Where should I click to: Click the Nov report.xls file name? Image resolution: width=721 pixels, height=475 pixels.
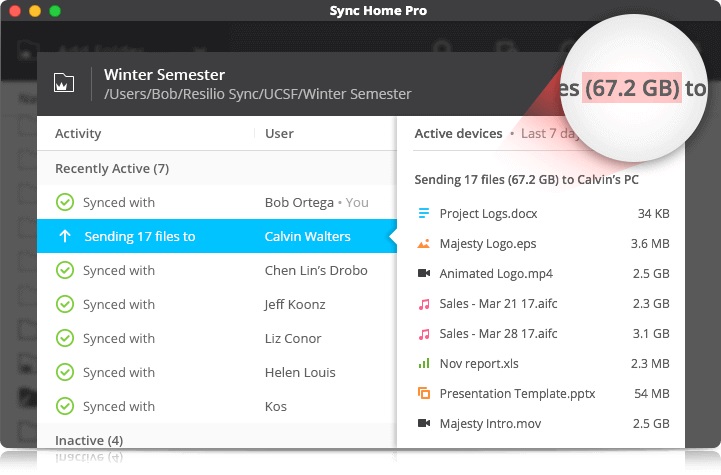pyautogui.click(x=479, y=364)
